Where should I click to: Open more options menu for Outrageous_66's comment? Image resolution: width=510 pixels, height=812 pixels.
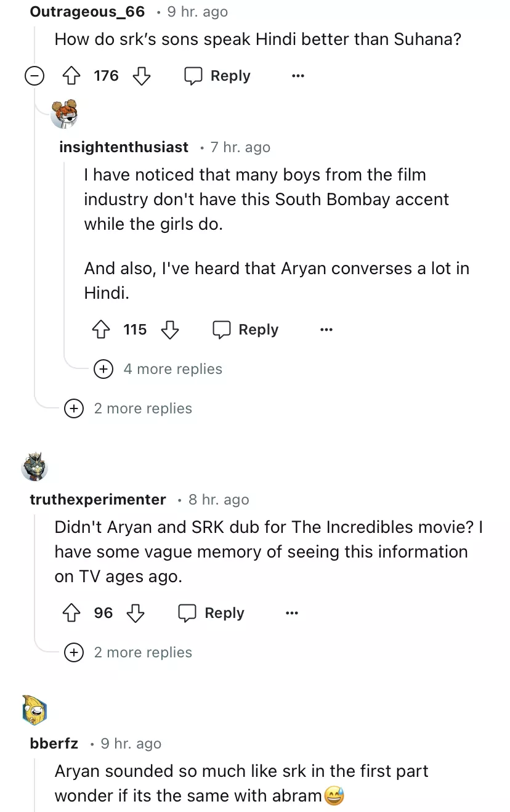[x=298, y=76]
